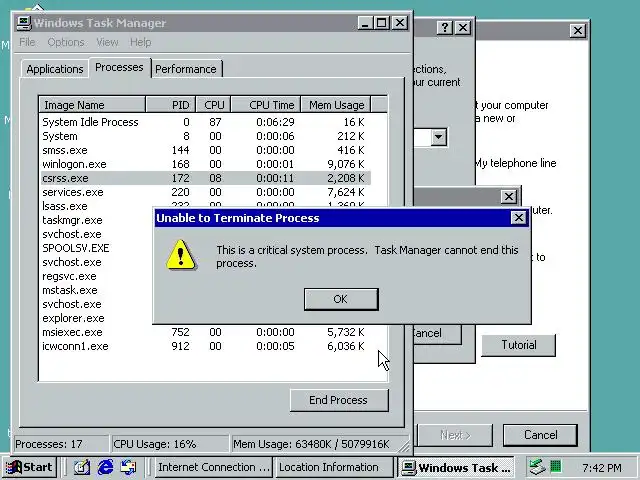This screenshot has width=640, height=480.
Task: Click the Tutorial button in Internet Connection Wizard
Action: pyautogui.click(x=519, y=345)
